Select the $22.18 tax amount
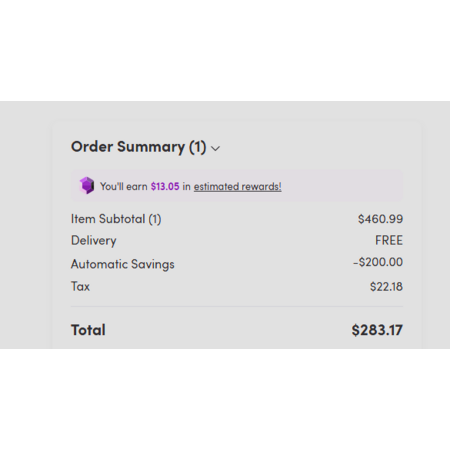 (386, 287)
